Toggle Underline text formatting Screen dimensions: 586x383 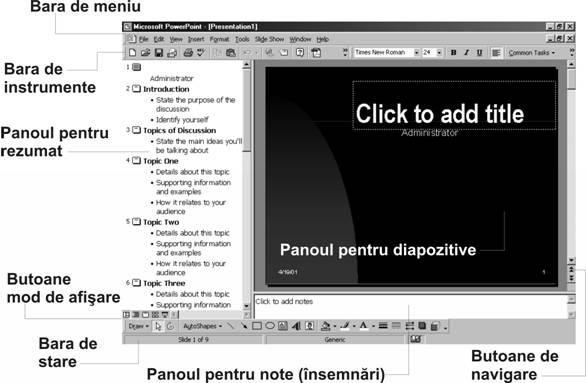click(479, 53)
